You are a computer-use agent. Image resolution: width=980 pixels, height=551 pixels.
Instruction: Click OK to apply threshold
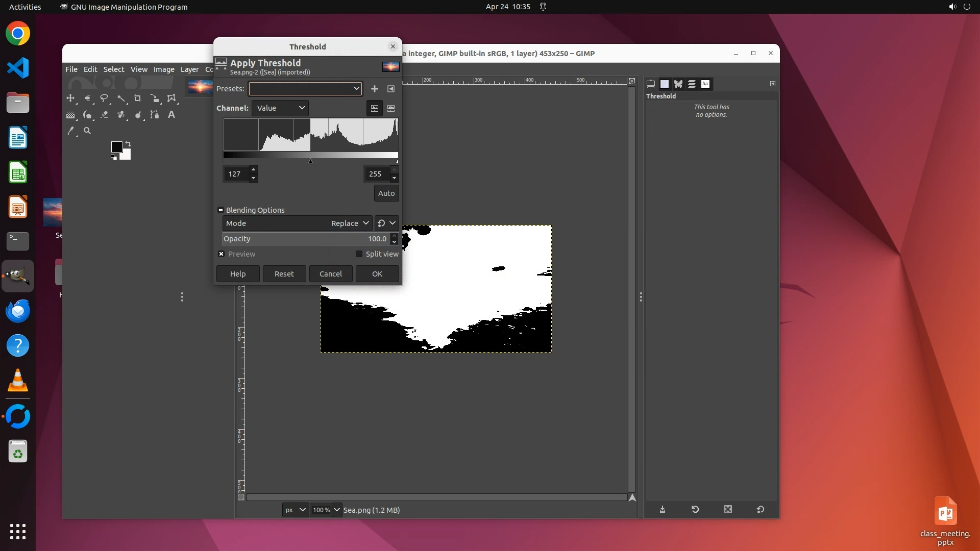point(377,274)
